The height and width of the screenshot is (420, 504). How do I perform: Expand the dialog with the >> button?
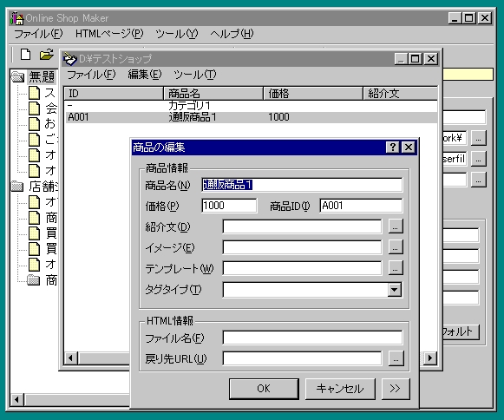click(396, 389)
